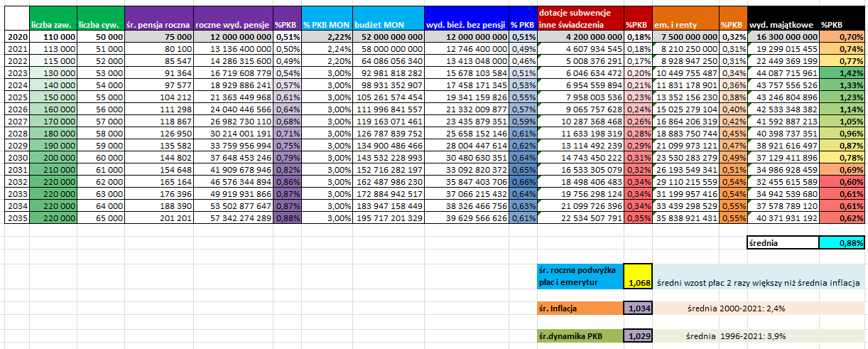Select the 'em. i renty' header cell
The image size is (868, 349).
click(x=685, y=18)
